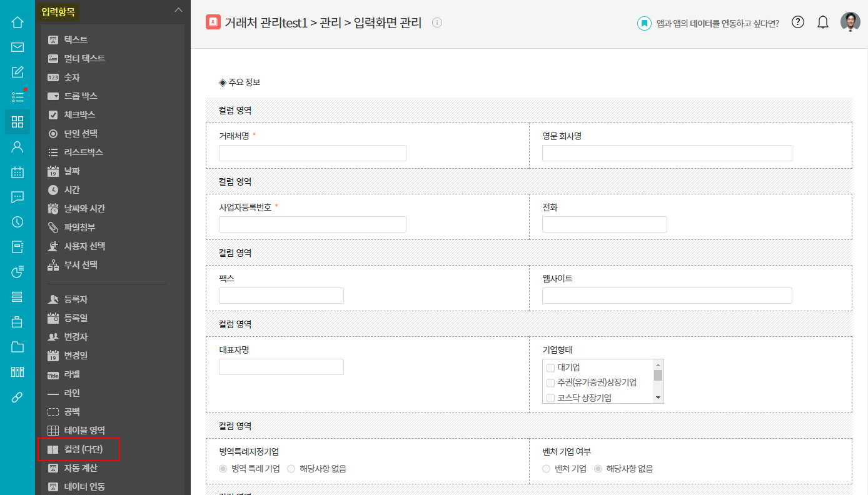Open the mail envelope icon
This screenshot has height=495, width=868.
tap(18, 47)
